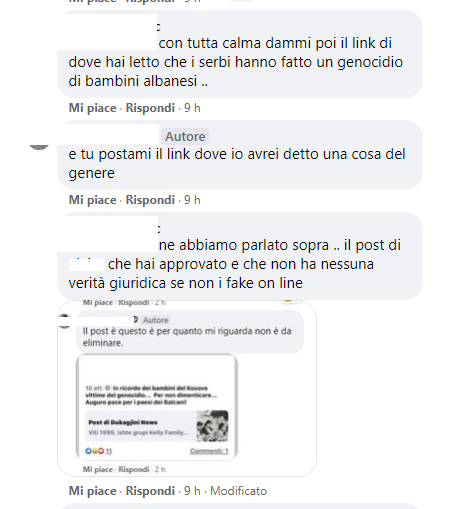The width and height of the screenshot is (456, 509).
Task: View edit history via Modificato label
Action: (238, 491)
